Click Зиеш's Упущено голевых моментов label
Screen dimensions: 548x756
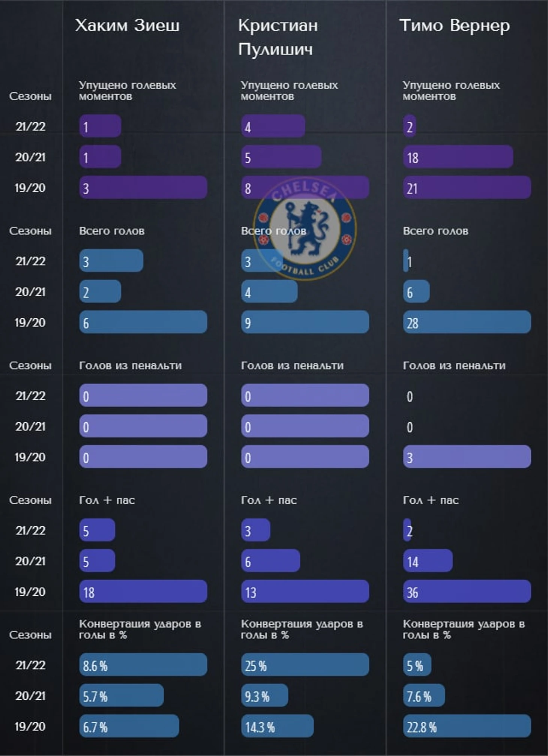[127, 90]
